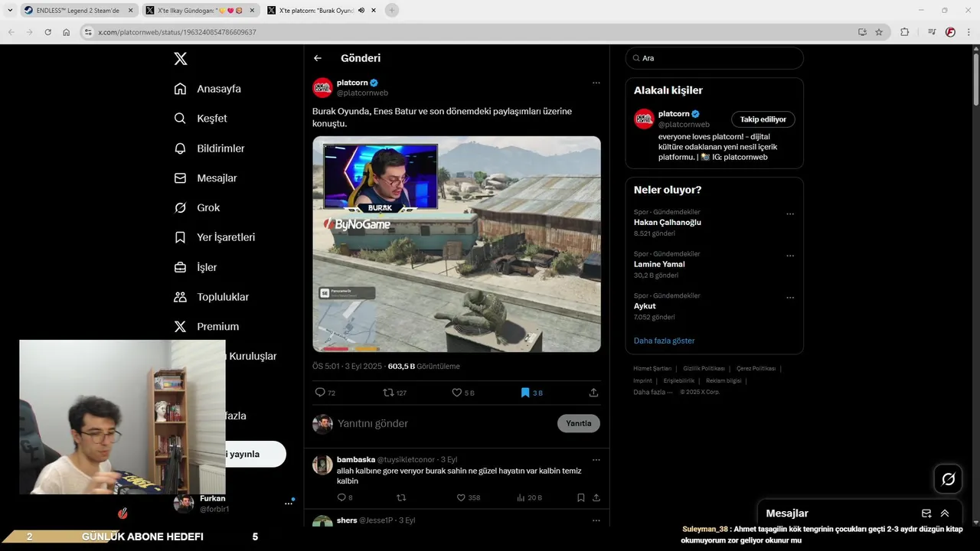Open Yer İşaretleri bookmarks
The width and height of the screenshot is (980, 551).
click(214, 237)
